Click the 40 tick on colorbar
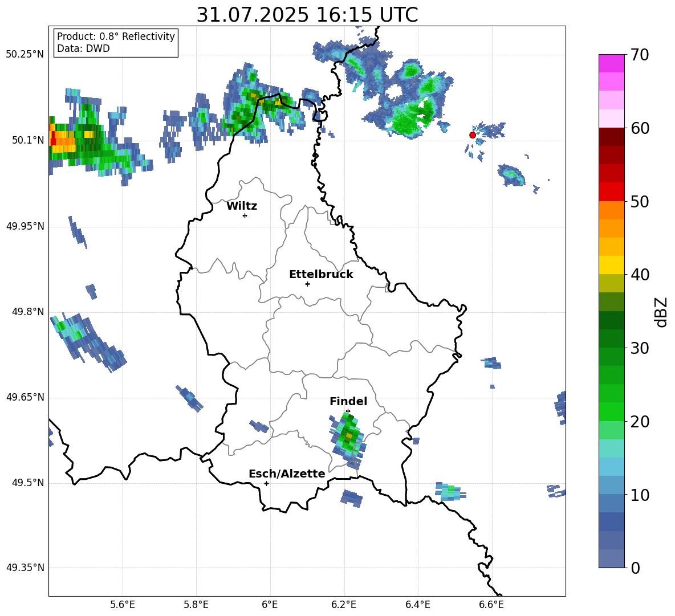The width and height of the screenshot is (675, 616). point(640,275)
